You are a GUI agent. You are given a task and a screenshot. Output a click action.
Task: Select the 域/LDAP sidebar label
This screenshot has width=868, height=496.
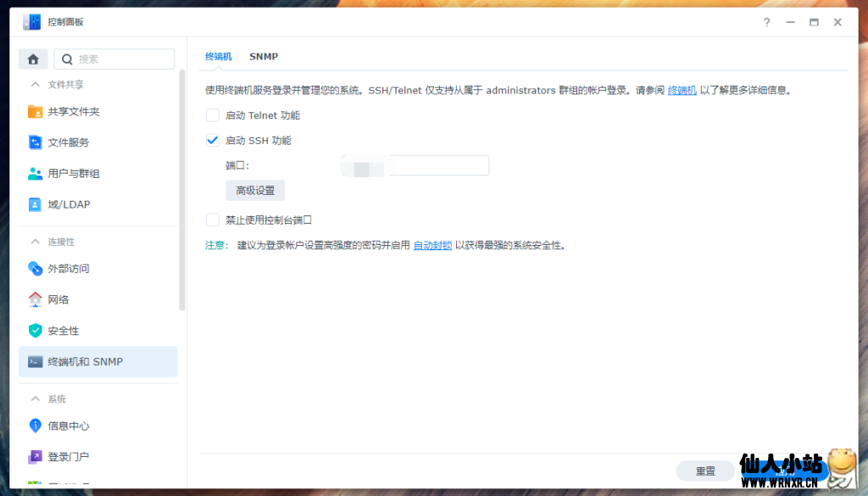click(69, 204)
